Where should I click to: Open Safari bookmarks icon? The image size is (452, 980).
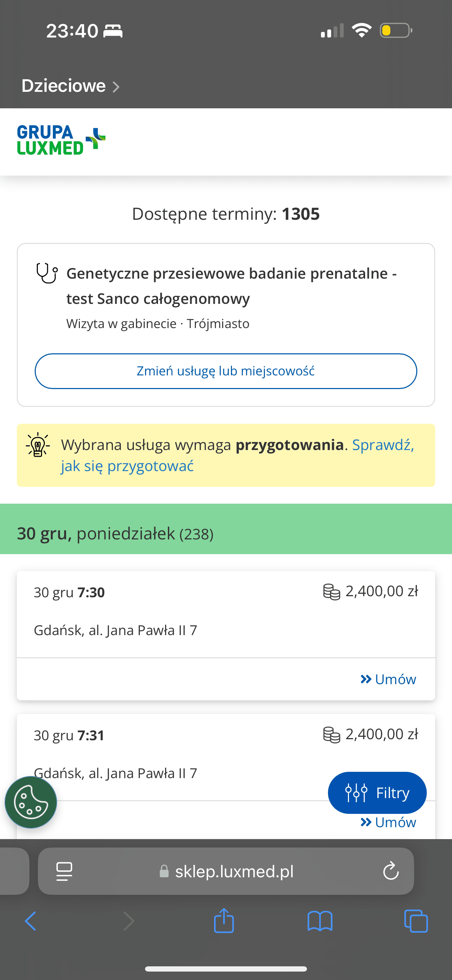[x=320, y=921]
